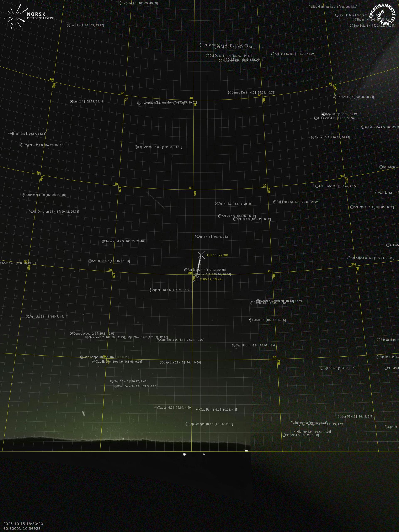Image resolution: width=399 pixels, height=532 pixels.
Task: Click the meteor end crosshair near Albali
Action: point(196,279)
